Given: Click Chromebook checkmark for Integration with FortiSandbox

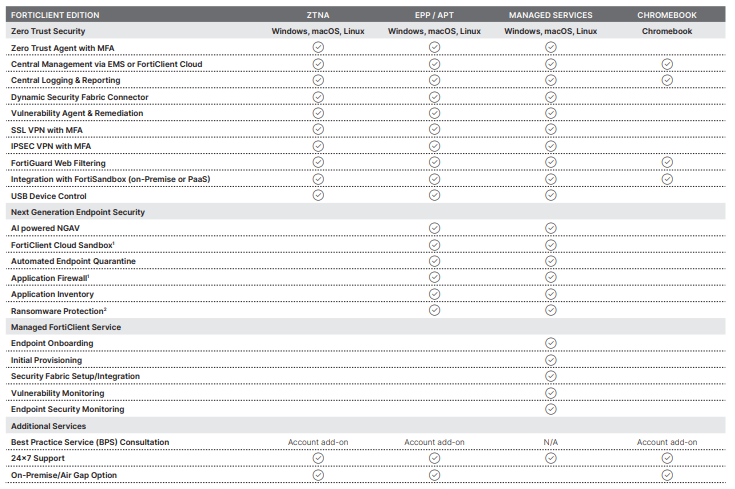Looking at the screenshot, I should point(667,179).
